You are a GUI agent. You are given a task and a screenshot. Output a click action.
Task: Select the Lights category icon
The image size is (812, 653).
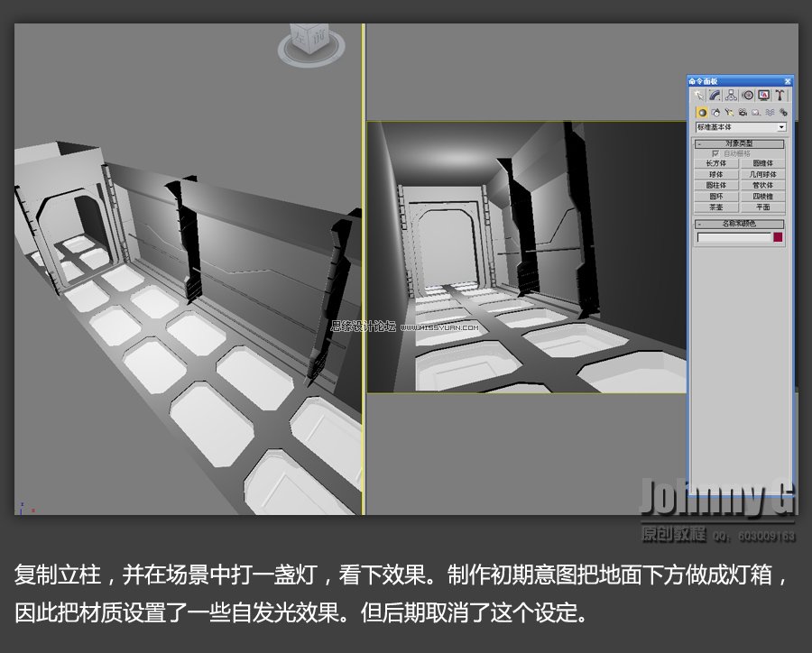(729, 112)
